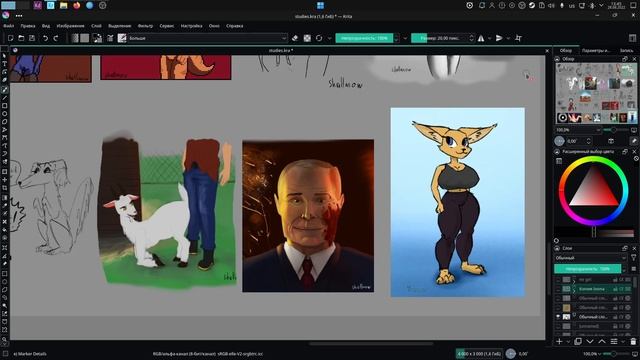Open the brush presets chooser
The image size is (640, 360).
(122, 38)
